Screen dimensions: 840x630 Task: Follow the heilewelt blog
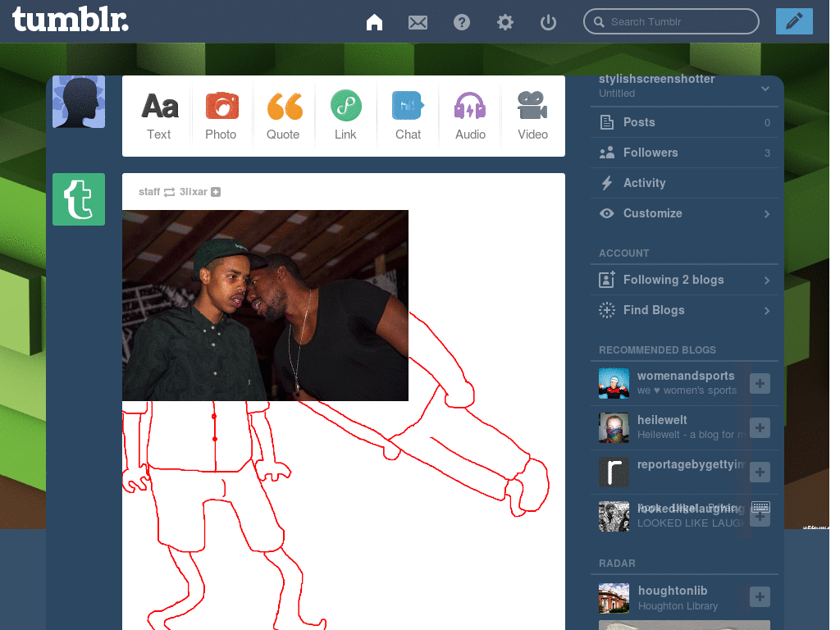click(760, 427)
